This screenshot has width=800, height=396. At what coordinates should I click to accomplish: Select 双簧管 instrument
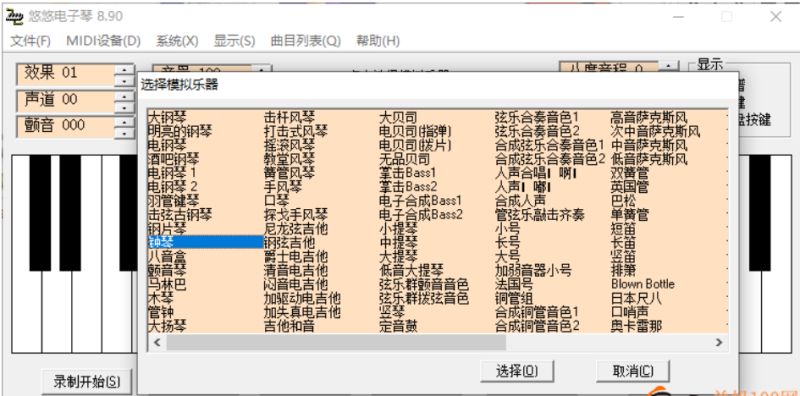[630, 173]
